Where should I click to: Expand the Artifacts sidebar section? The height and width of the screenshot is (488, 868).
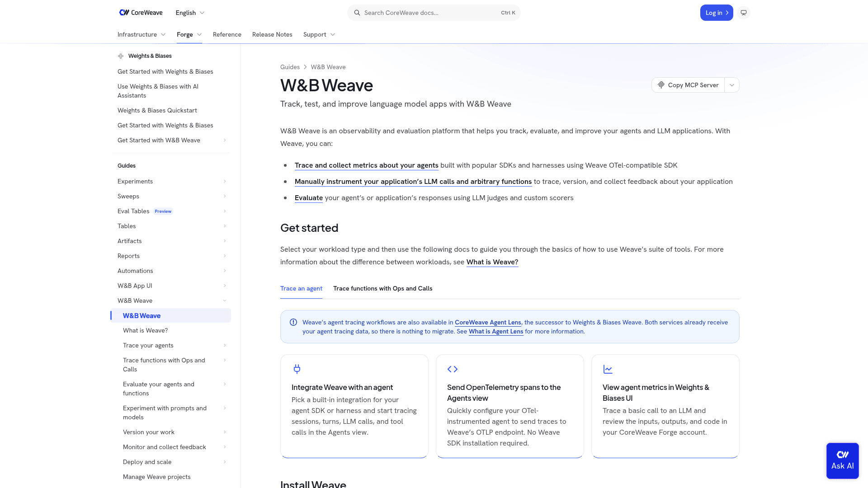point(171,241)
